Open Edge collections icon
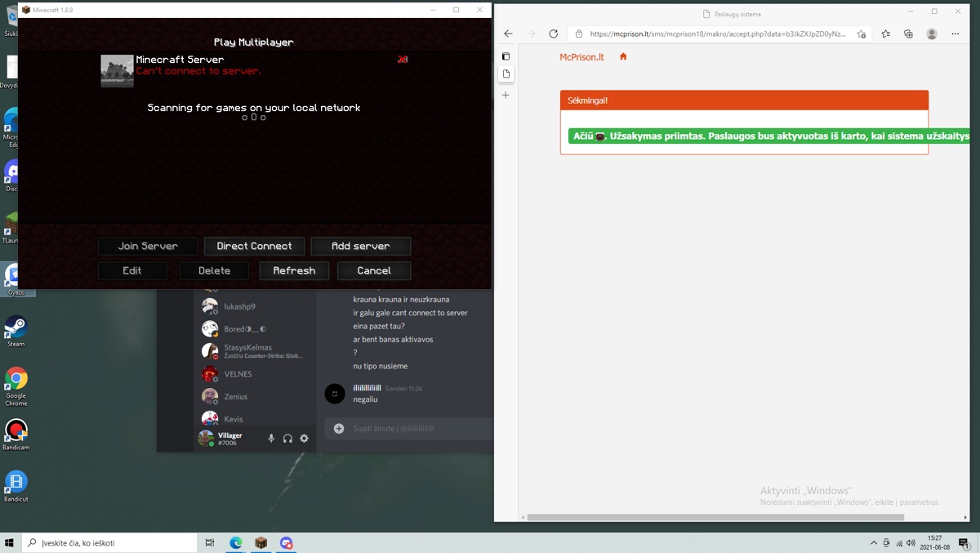980x553 pixels. tap(908, 33)
